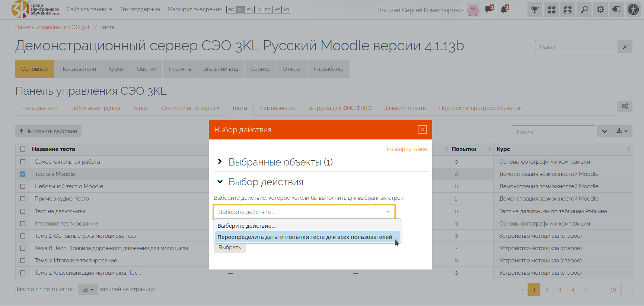Open the accessibility icon in header
This screenshot has width=644, height=306.
pyautogui.click(x=633, y=10)
